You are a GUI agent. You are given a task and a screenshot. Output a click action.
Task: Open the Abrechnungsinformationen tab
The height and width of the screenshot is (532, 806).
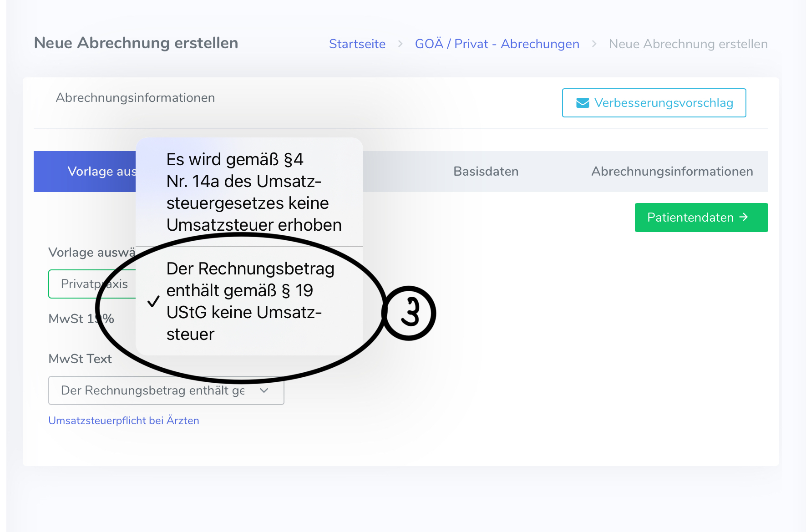[x=672, y=172]
